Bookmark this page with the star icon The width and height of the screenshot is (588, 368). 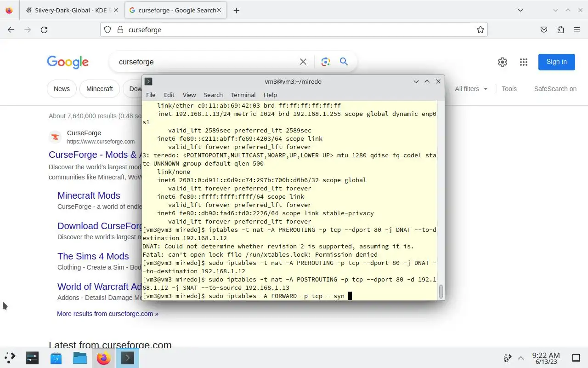pos(481,29)
